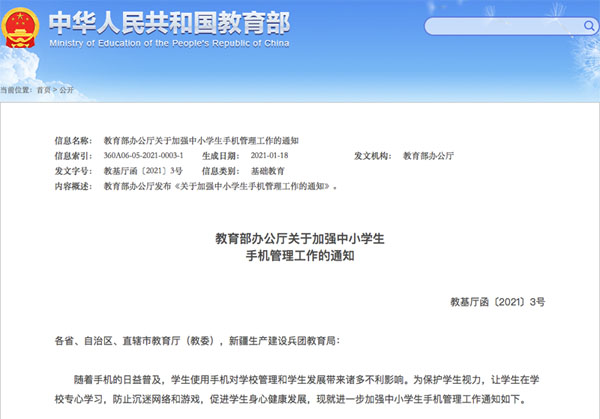The width and height of the screenshot is (600, 419).
Task: Click the Ministry of Education English subtitle
Action: pos(170,43)
